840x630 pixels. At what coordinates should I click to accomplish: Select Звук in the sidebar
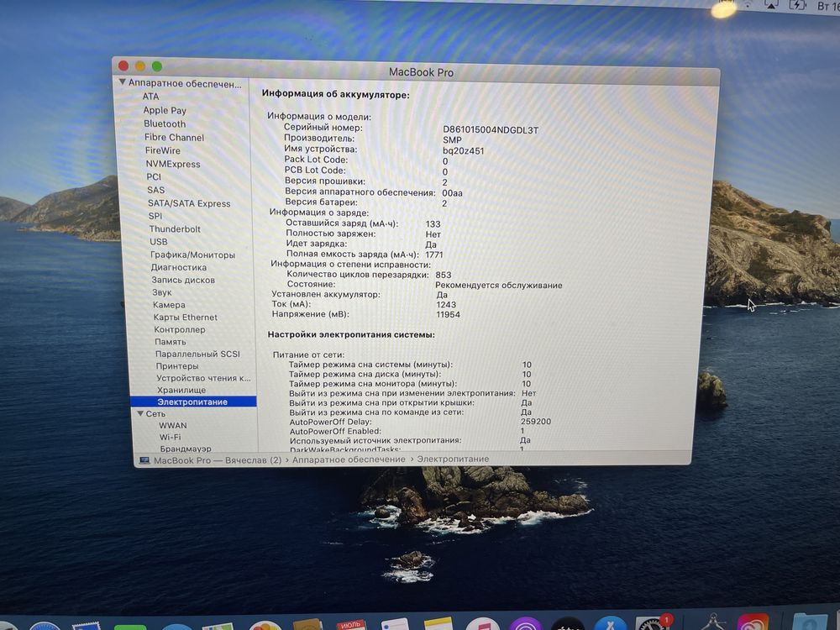(x=162, y=292)
